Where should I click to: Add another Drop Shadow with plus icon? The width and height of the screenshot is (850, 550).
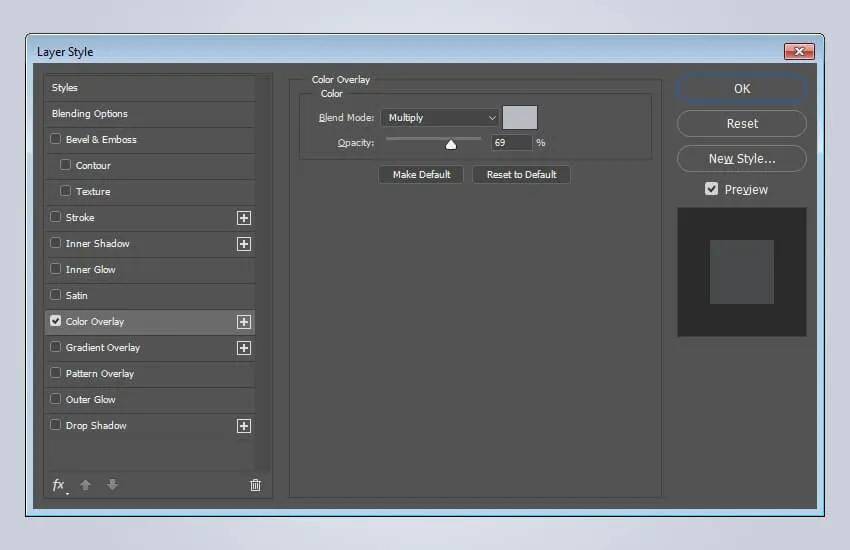click(x=244, y=426)
